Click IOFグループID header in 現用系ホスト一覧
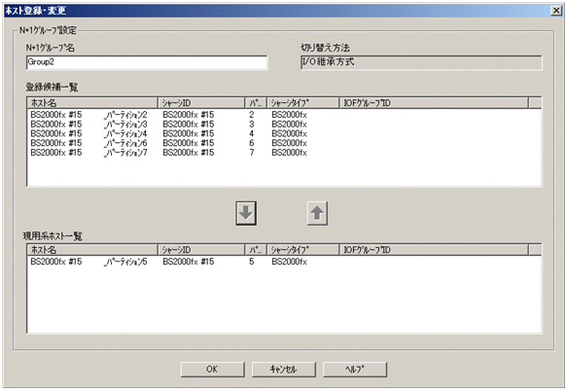 click(434, 250)
